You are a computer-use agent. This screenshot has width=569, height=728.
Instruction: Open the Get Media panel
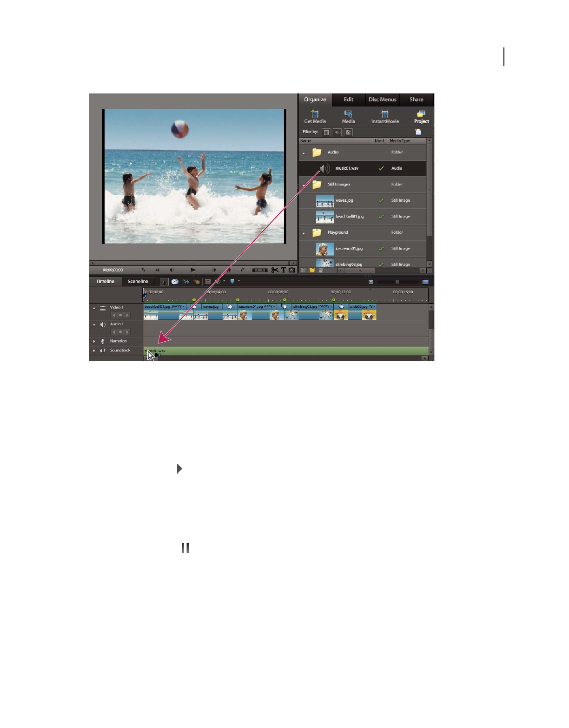[x=315, y=117]
